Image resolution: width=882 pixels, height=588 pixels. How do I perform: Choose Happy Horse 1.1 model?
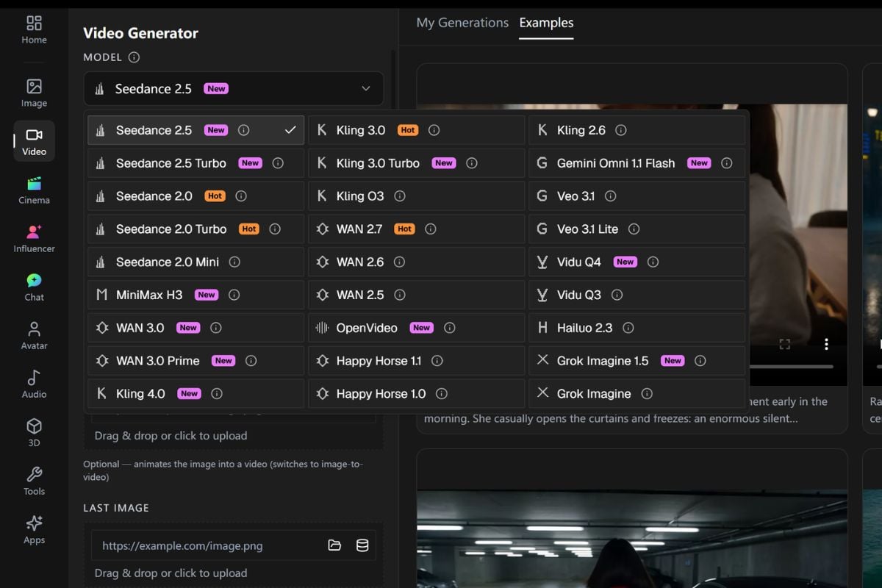pos(416,361)
